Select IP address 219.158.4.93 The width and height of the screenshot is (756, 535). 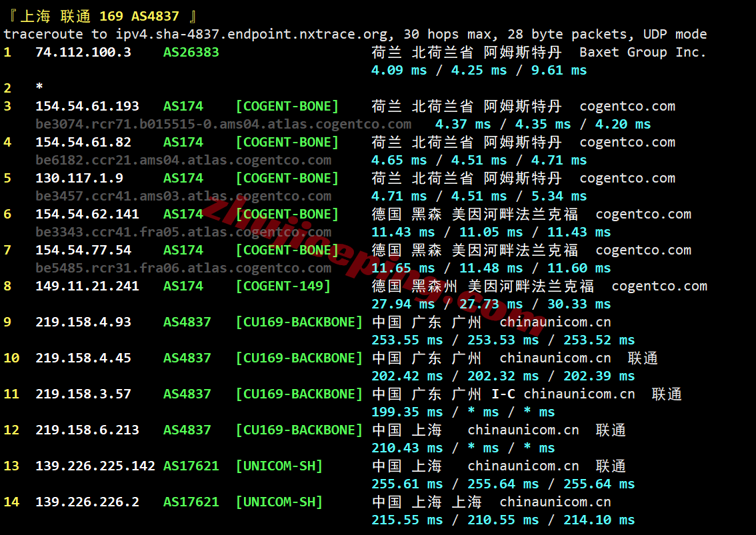(x=83, y=322)
